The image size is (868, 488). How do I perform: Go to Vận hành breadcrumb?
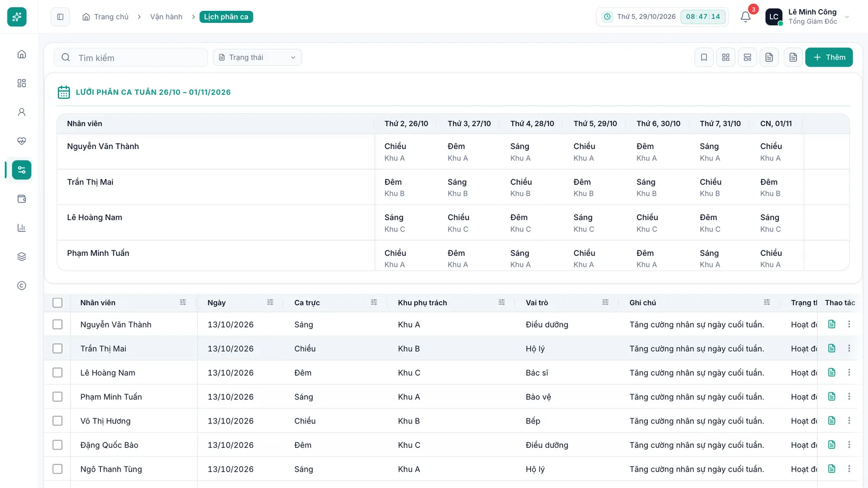166,17
